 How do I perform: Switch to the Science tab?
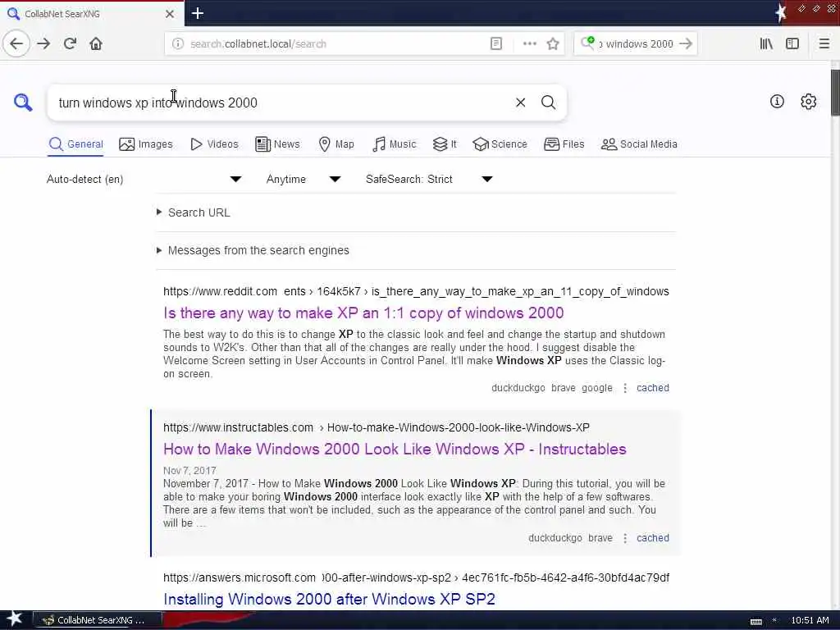click(500, 144)
